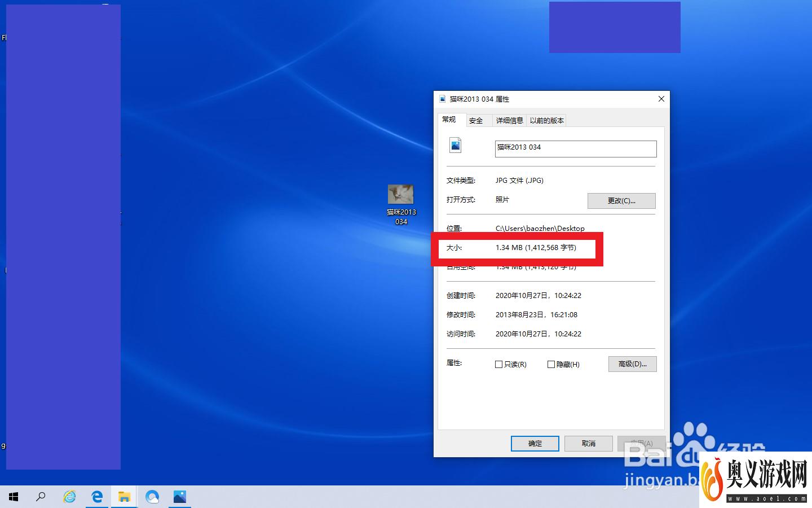The width and height of the screenshot is (812, 508).
Task: Close the properties dialog
Action: click(x=661, y=99)
